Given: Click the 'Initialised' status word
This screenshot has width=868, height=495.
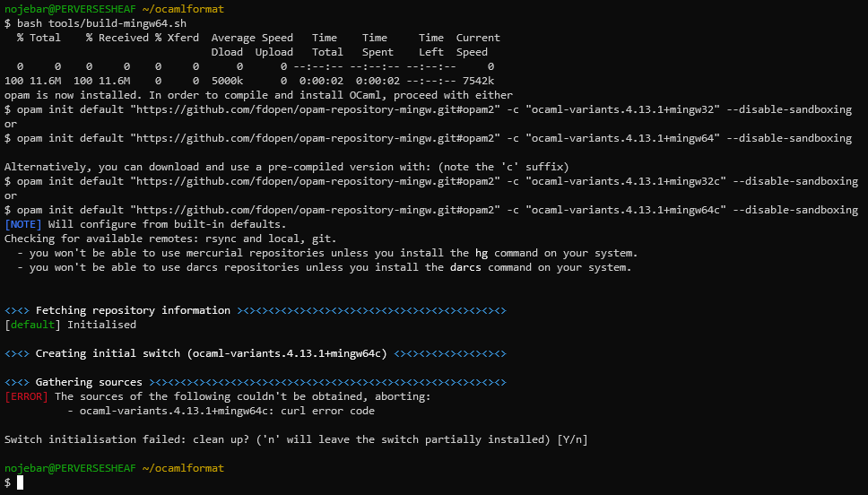Looking at the screenshot, I should point(101,325).
